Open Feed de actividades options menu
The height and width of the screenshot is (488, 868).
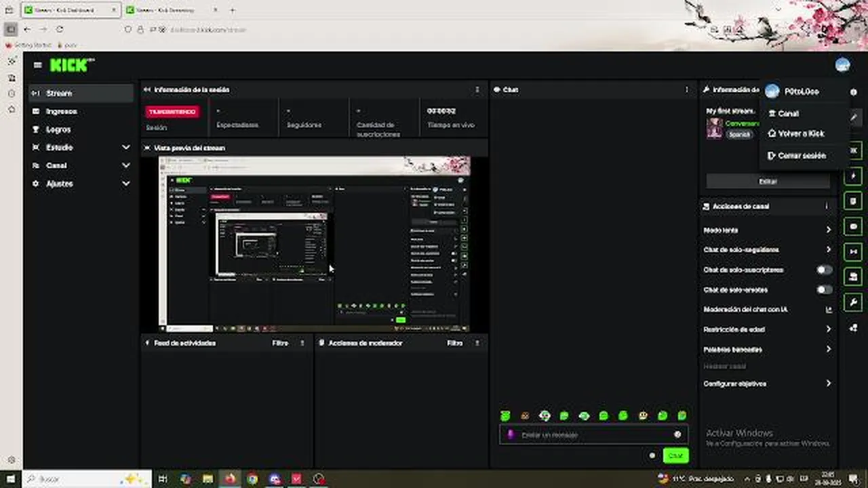click(302, 343)
